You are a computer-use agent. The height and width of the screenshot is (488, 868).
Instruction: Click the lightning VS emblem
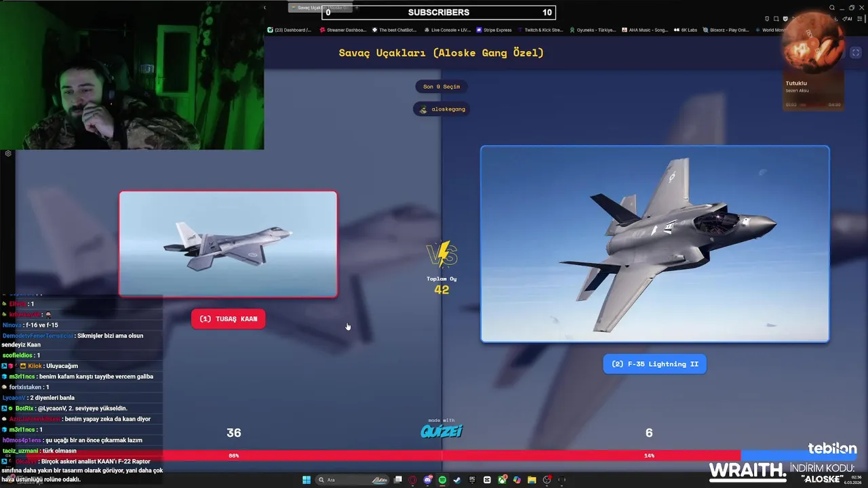click(441, 256)
